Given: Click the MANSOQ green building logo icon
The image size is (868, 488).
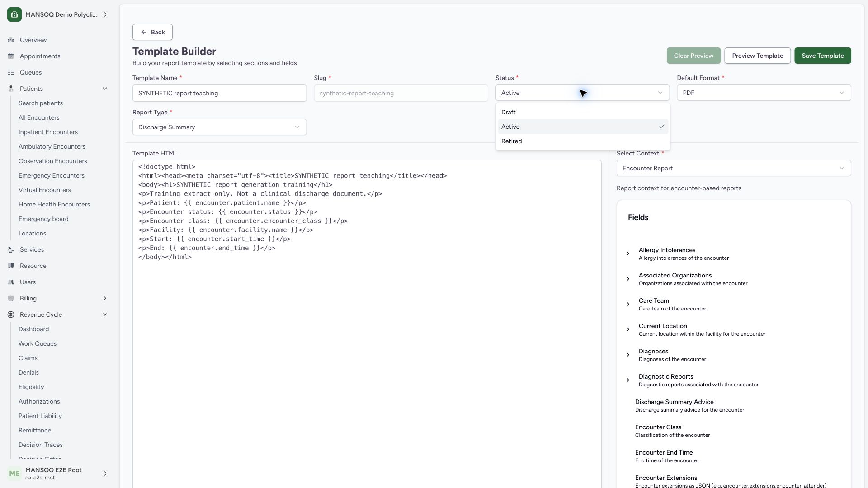Looking at the screenshot, I should point(14,14).
